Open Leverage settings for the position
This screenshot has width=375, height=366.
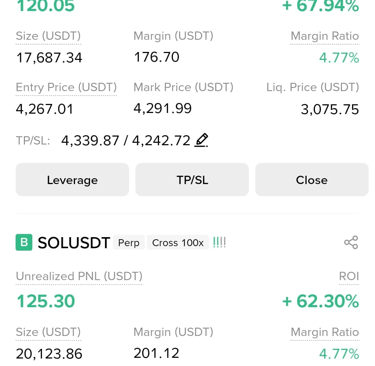72,180
